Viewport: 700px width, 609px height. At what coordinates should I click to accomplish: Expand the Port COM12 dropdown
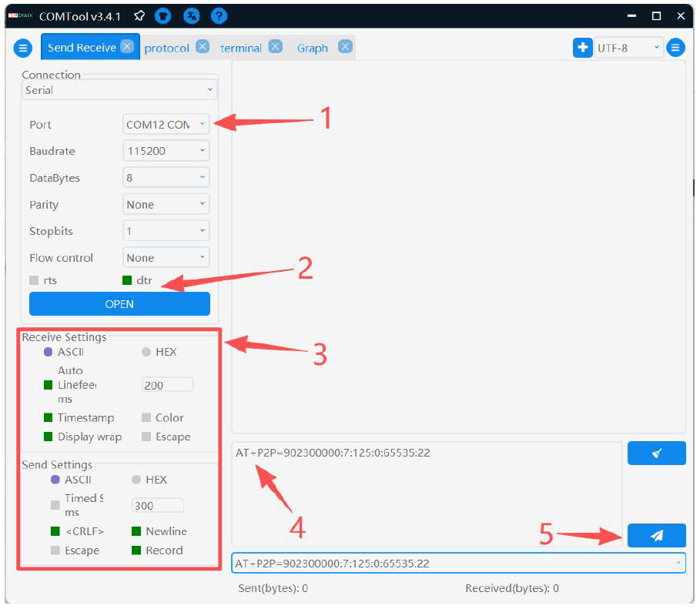(x=166, y=125)
